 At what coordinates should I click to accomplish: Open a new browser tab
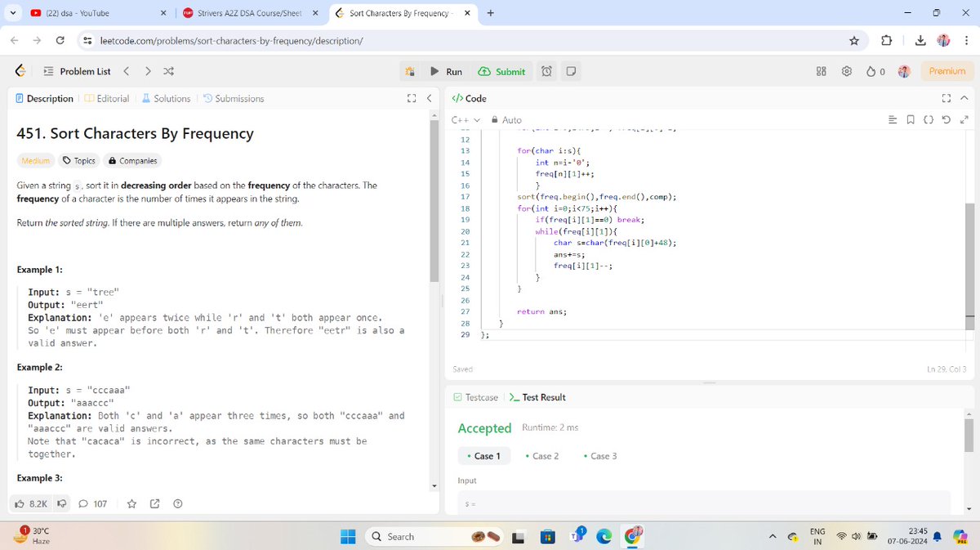pos(490,13)
